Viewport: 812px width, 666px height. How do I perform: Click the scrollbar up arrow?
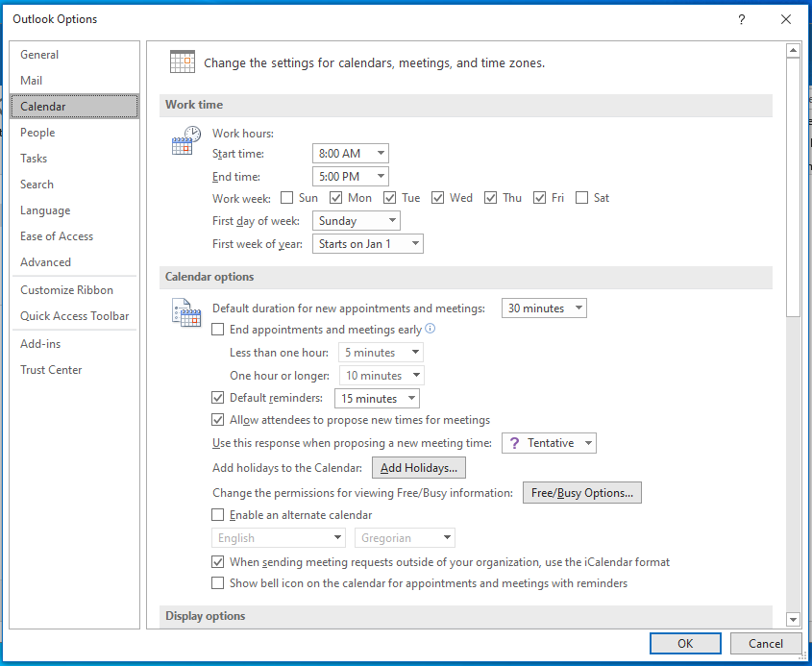tap(793, 50)
